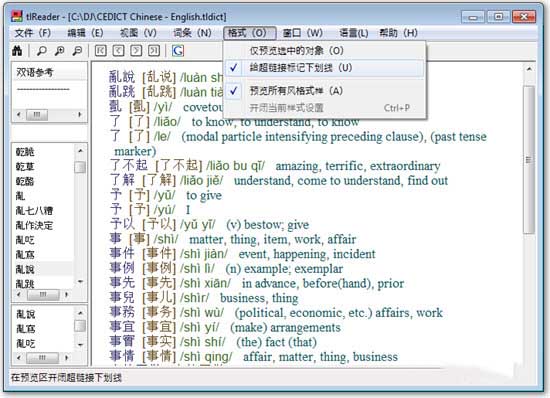Click the Google search toolbar icon

(178, 51)
